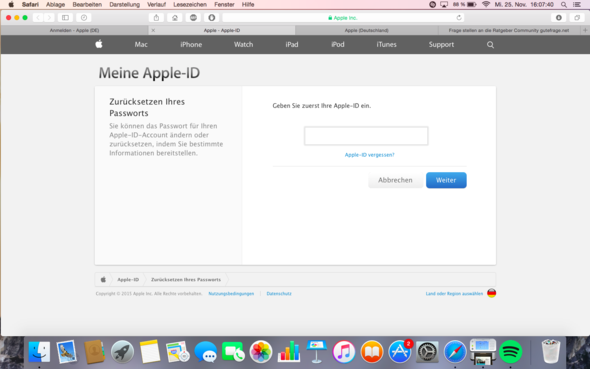This screenshot has width=590, height=369.
Task: Open the site search magnifier icon
Action: (490, 45)
